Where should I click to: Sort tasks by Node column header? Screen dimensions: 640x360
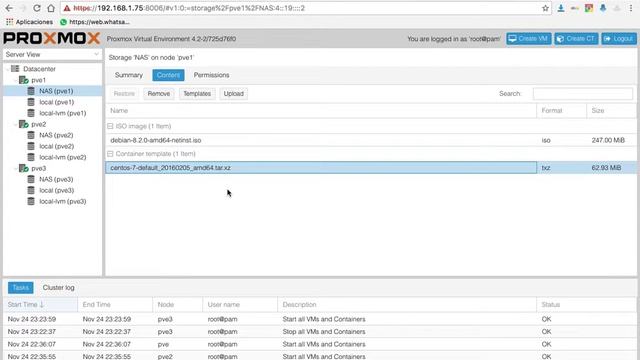177,304
